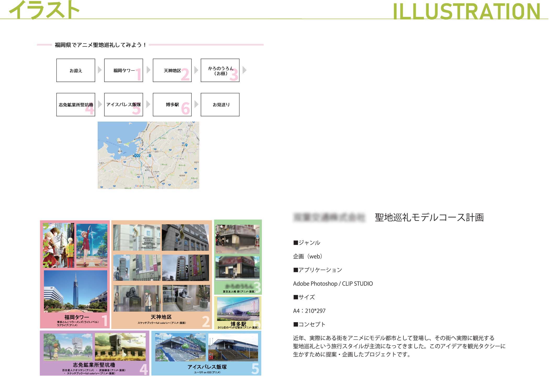This screenshot has height=392, width=550.
Task: Click the arrow right of お迎え box
Action: point(99,70)
